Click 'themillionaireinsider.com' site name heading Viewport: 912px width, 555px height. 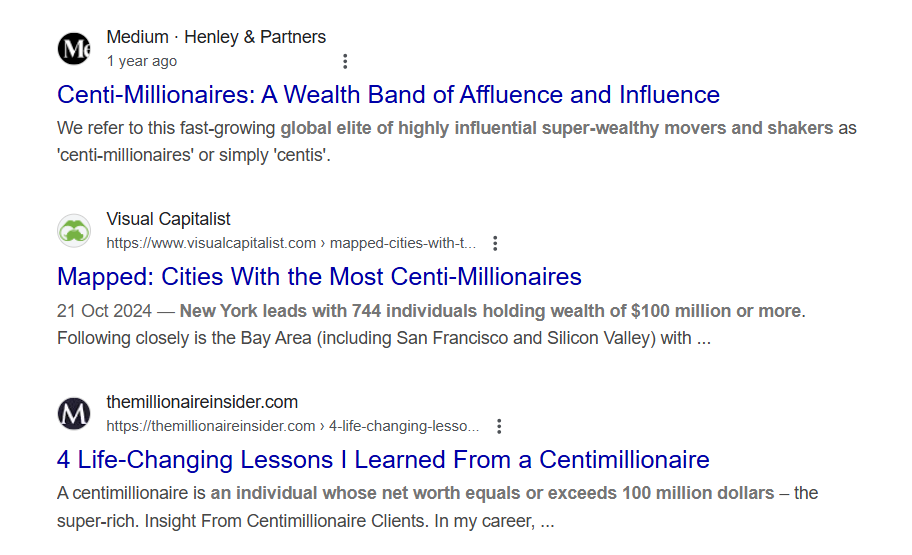coord(202,402)
